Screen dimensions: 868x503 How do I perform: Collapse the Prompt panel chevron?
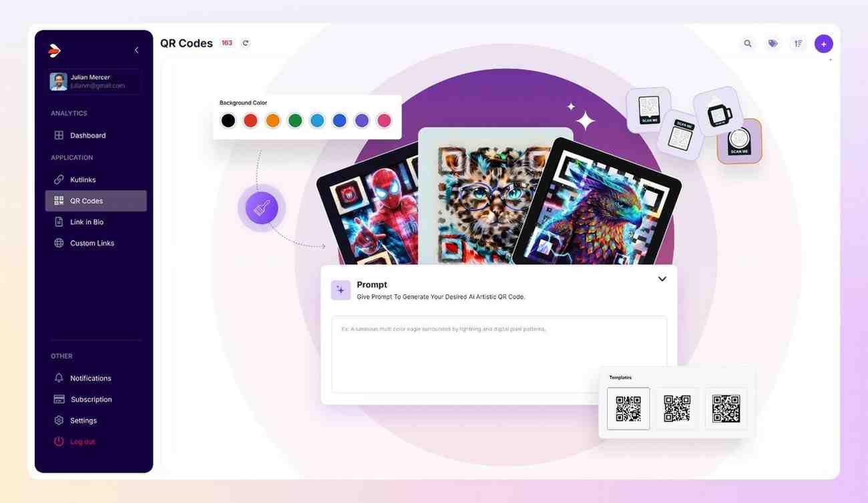click(662, 279)
